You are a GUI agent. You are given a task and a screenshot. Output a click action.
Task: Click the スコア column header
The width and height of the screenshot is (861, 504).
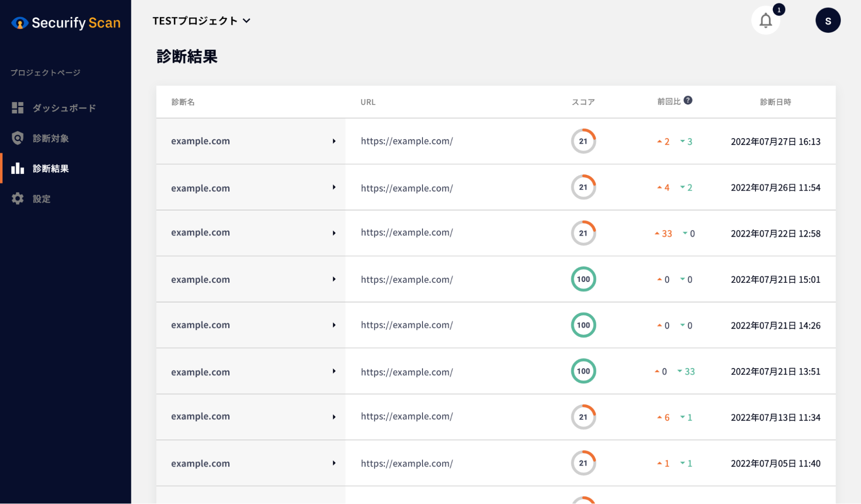[x=583, y=102]
